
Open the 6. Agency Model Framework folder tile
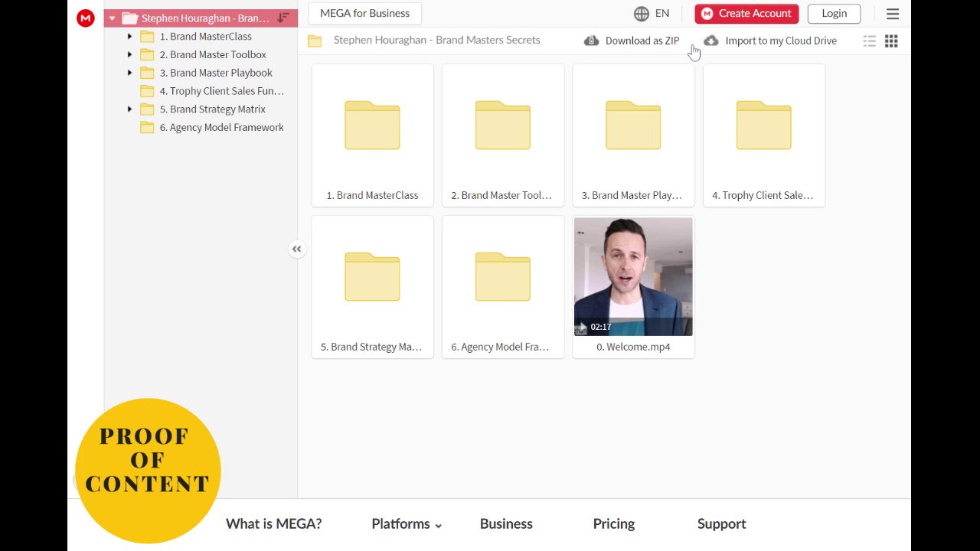[x=503, y=286]
